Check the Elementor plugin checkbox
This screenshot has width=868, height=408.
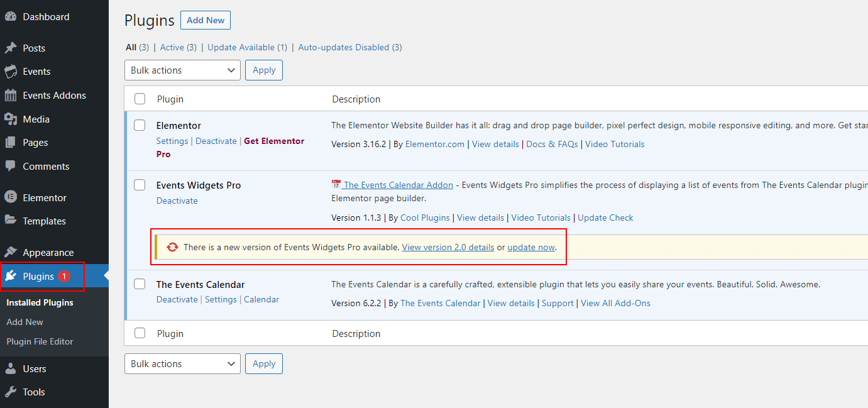coord(140,126)
